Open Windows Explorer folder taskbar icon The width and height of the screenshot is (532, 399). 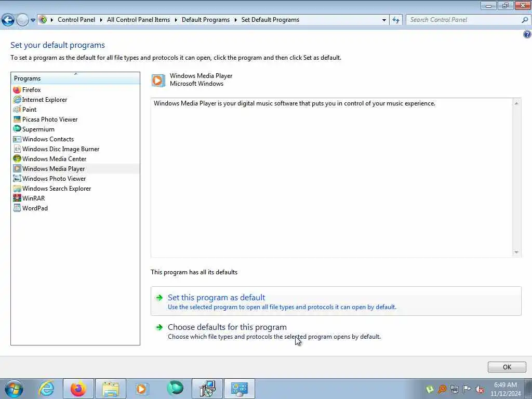[x=110, y=389]
